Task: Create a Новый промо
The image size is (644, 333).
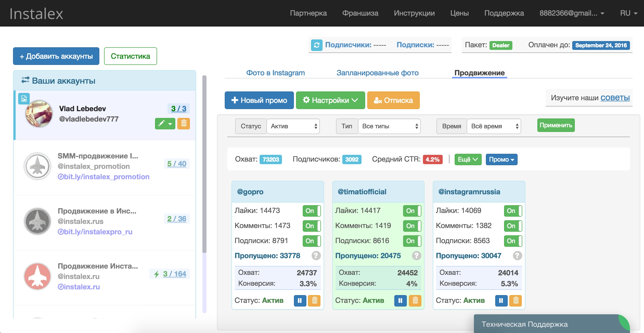Action: pos(259,100)
